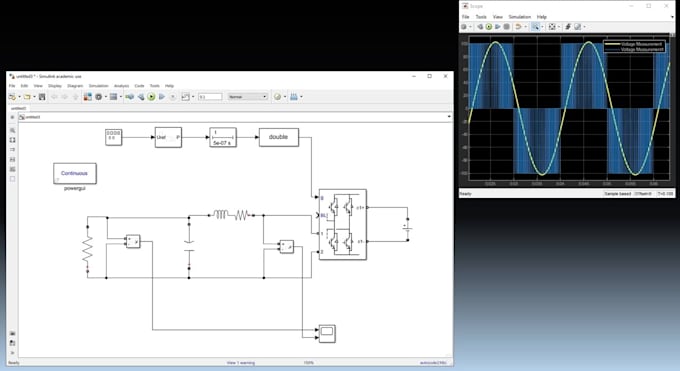Select the Uref PWM generator block
Viewport: 680px width, 371px height.
tap(168, 137)
